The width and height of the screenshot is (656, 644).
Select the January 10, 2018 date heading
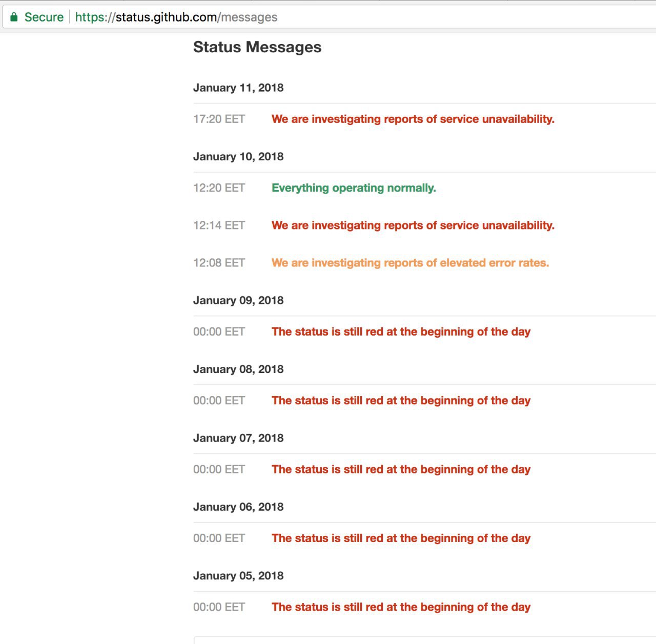238,156
